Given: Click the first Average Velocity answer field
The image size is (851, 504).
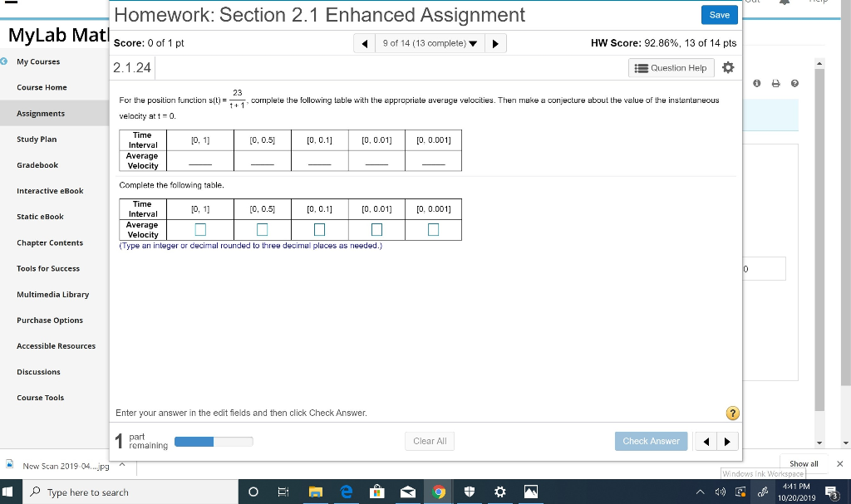Looking at the screenshot, I should 200,229.
